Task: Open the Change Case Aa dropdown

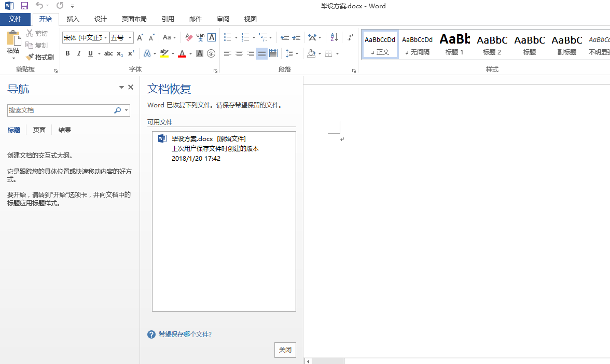Action: [x=169, y=37]
